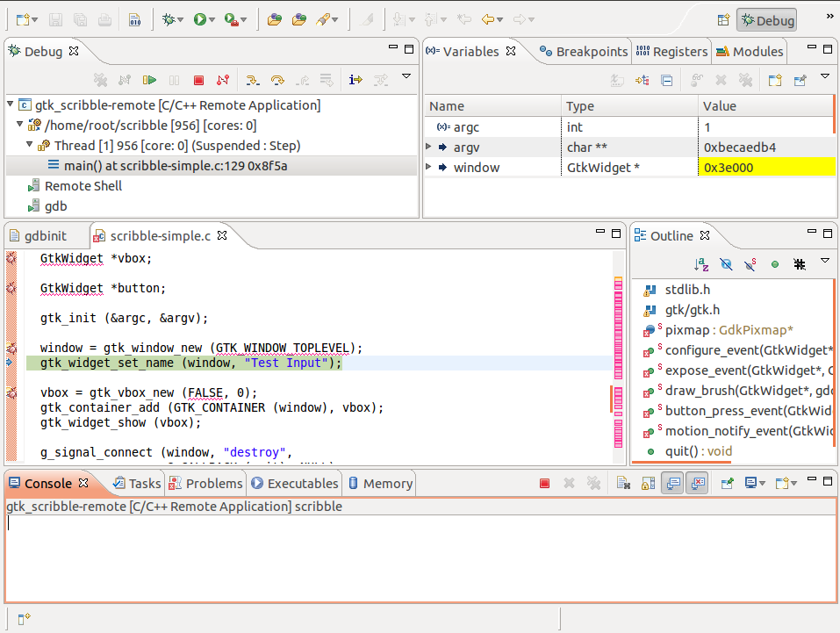The width and height of the screenshot is (840, 633).
Task: Click the Print icon in main toolbar
Action: [x=105, y=20]
